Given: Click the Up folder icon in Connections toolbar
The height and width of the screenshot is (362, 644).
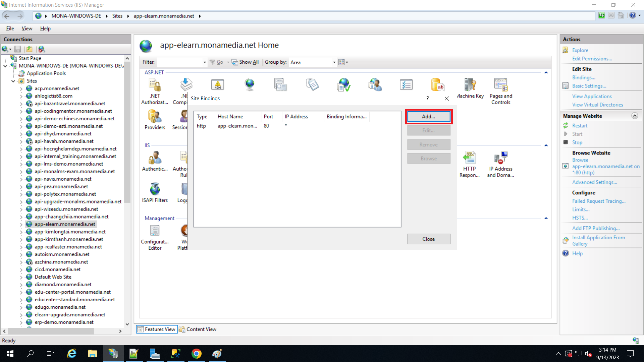Looking at the screenshot, I should click(x=30, y=49).
